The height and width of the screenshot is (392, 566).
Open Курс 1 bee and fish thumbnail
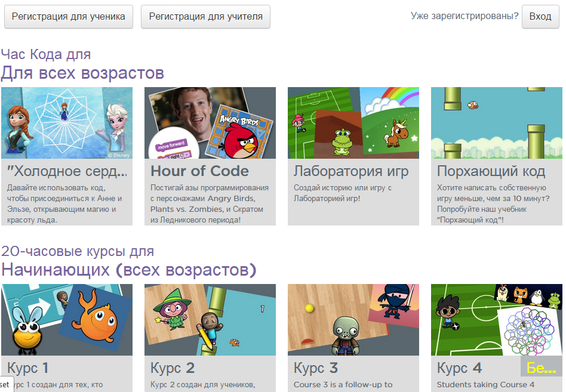67,320
